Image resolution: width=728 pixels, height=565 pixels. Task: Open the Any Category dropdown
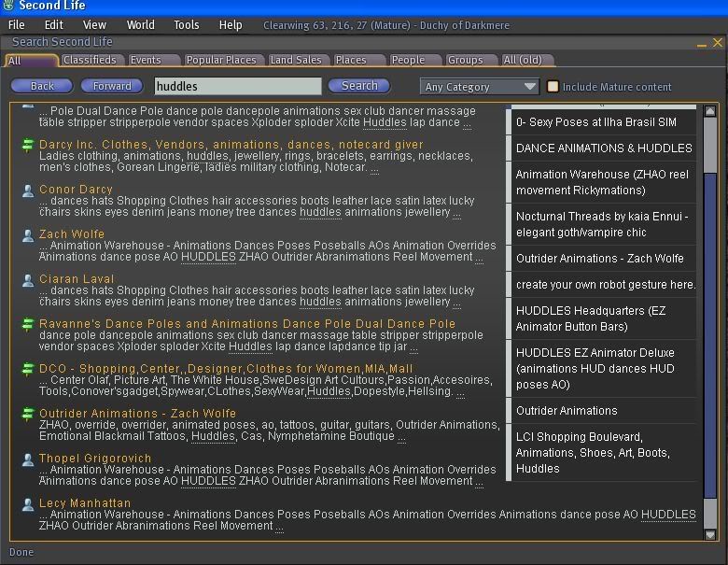click(480, 87)
